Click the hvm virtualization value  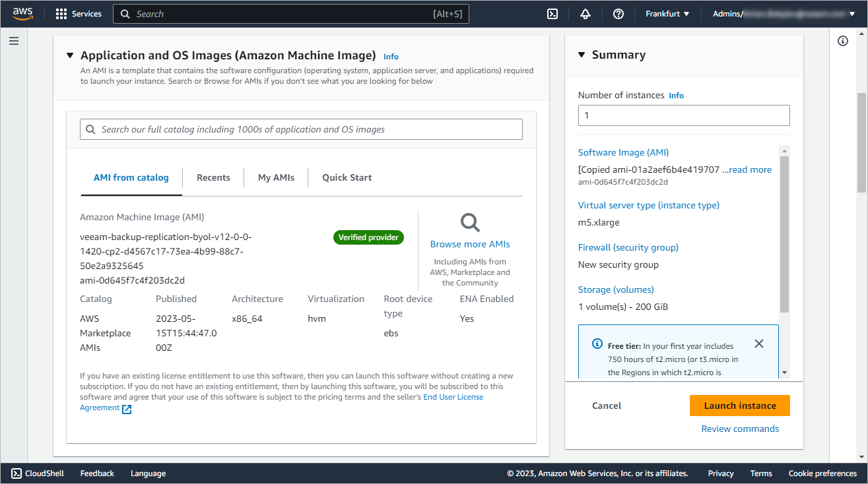pyautogui.click(x=317, y=318)
